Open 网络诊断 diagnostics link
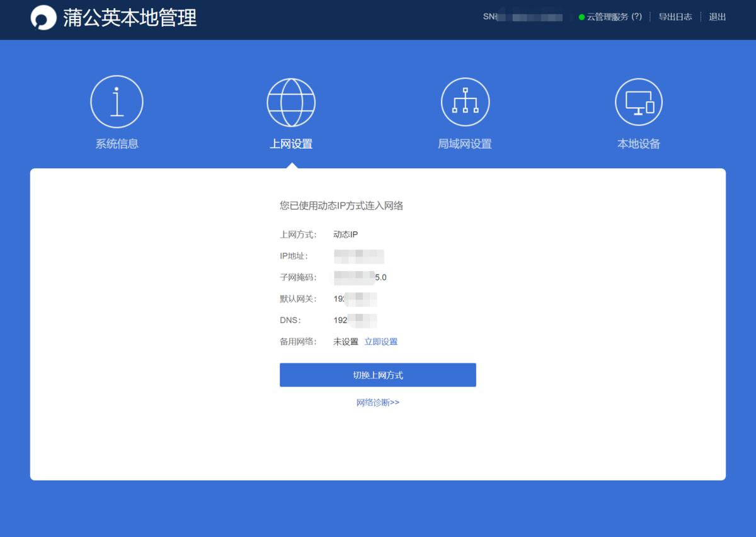 376,402
